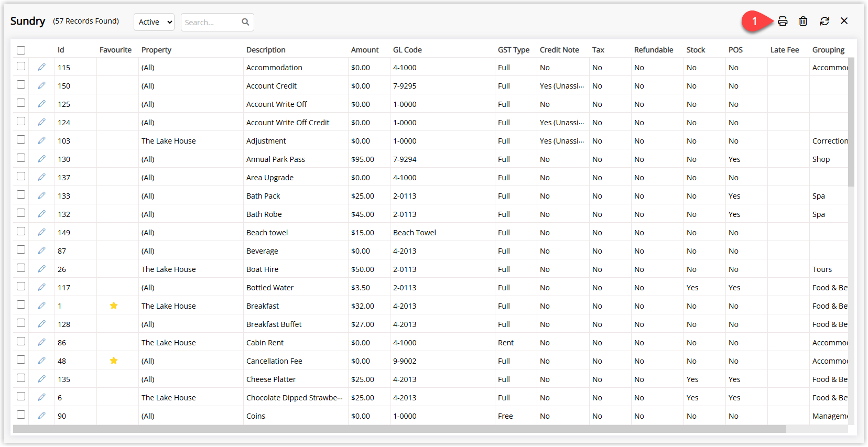The image size is (868, 447).
Task: Check the Cancellation Fee row checkbox
Action: pos(21,359)
